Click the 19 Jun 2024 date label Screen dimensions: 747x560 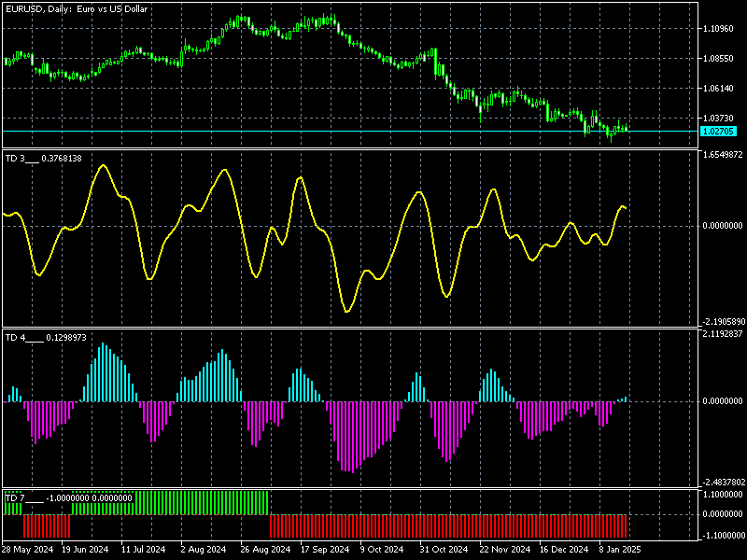(85, 550)
